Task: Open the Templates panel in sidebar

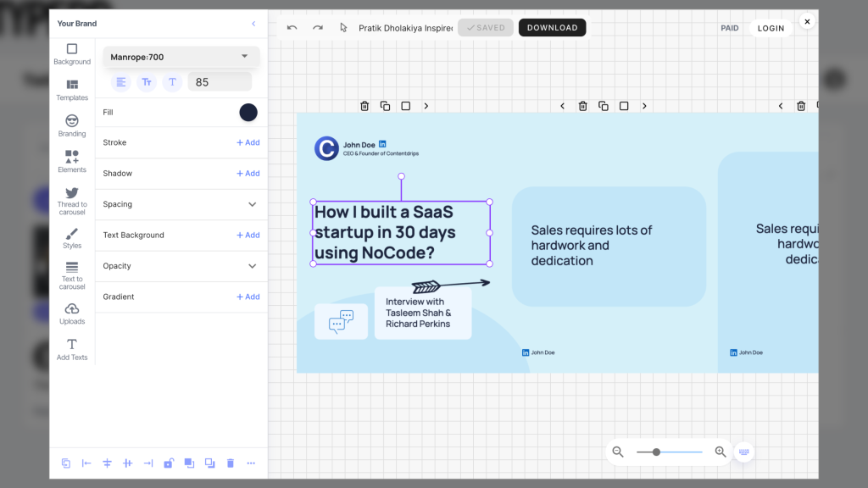Action: 72,89
